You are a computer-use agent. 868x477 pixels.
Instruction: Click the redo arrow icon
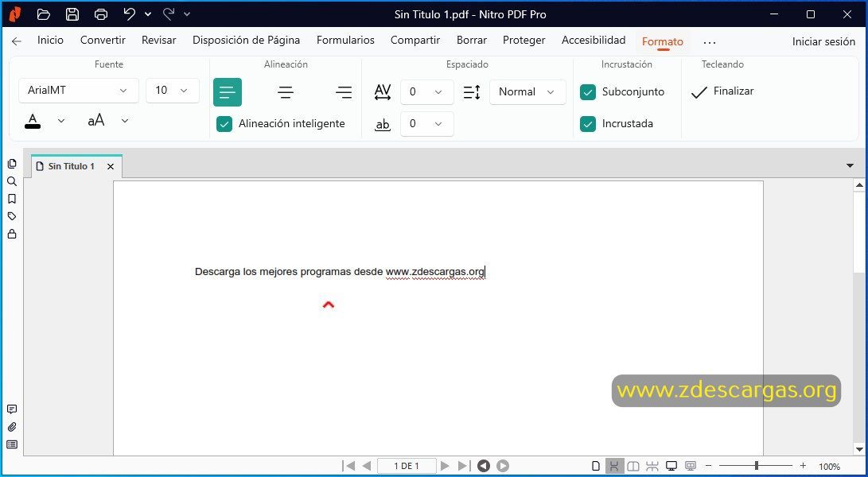click(169, 14)
